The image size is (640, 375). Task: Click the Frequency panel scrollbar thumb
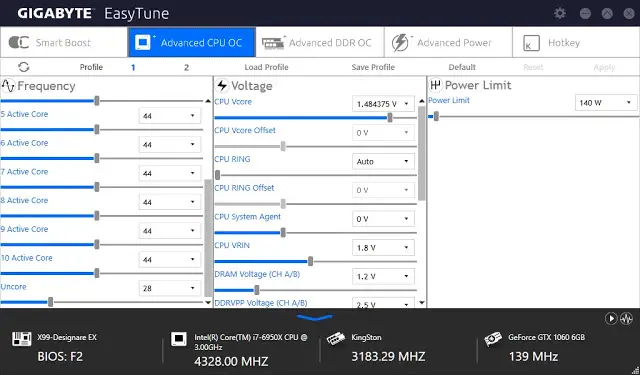pos(208,237)
